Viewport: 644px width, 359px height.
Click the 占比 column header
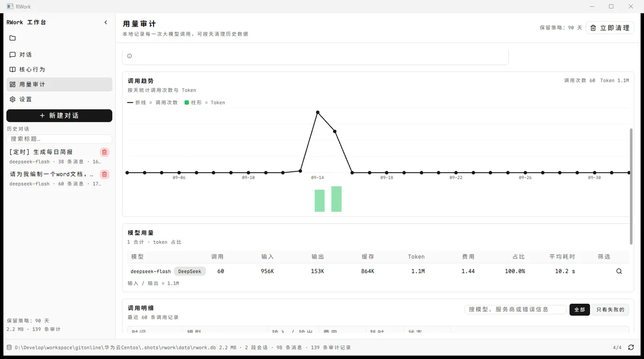tap(518, 257)
